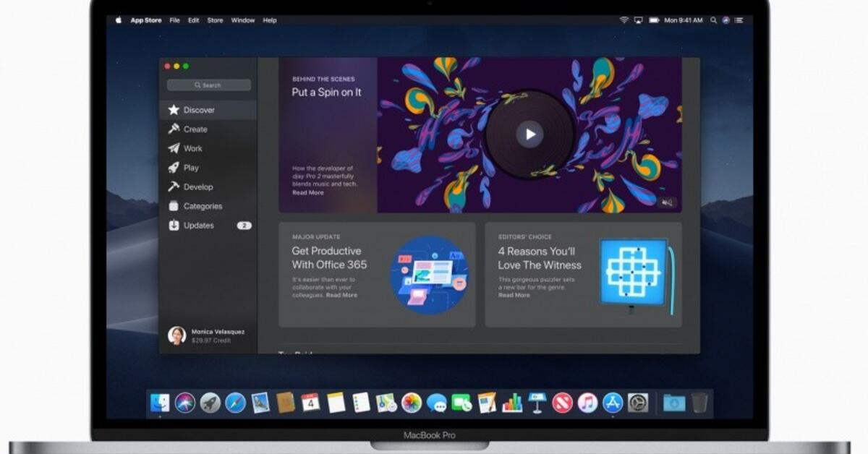Open Read More in The Witness card
Image resolution: width=868 pixels, height=454 pixels.
[514, 295]
